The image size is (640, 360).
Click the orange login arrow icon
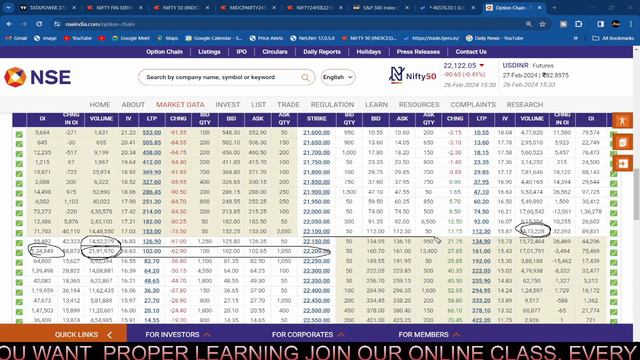(x=622, y=163)
